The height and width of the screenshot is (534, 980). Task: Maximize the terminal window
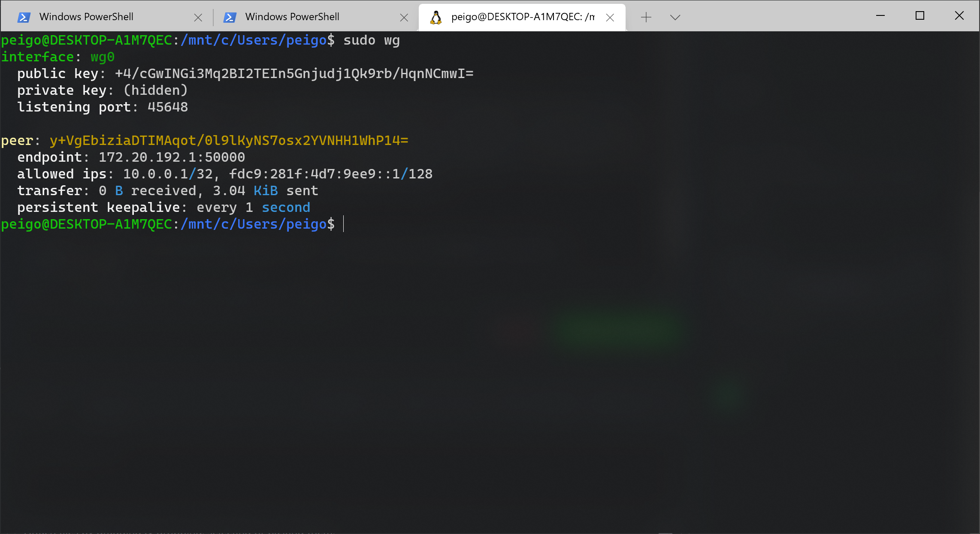(x=920, y=16)
